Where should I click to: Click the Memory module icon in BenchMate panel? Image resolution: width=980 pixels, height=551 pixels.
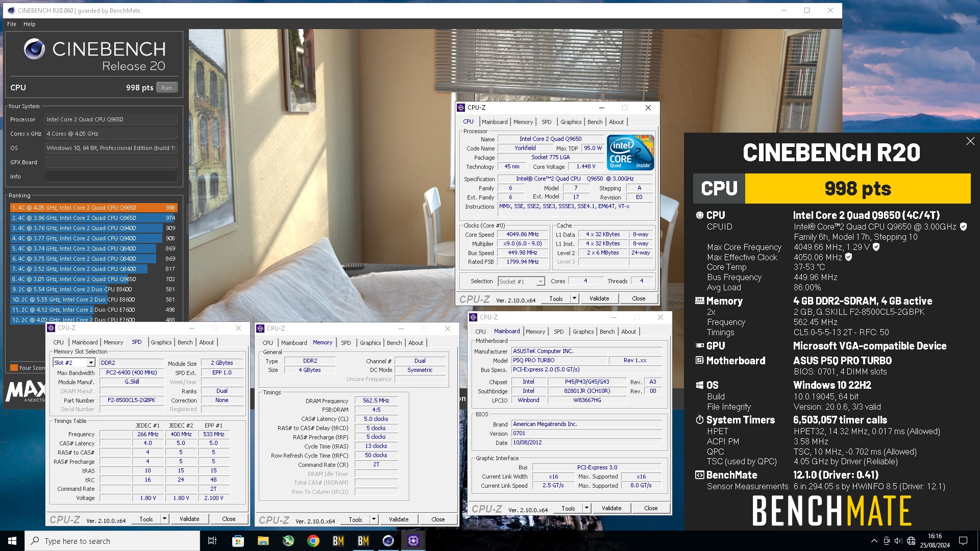700,301
